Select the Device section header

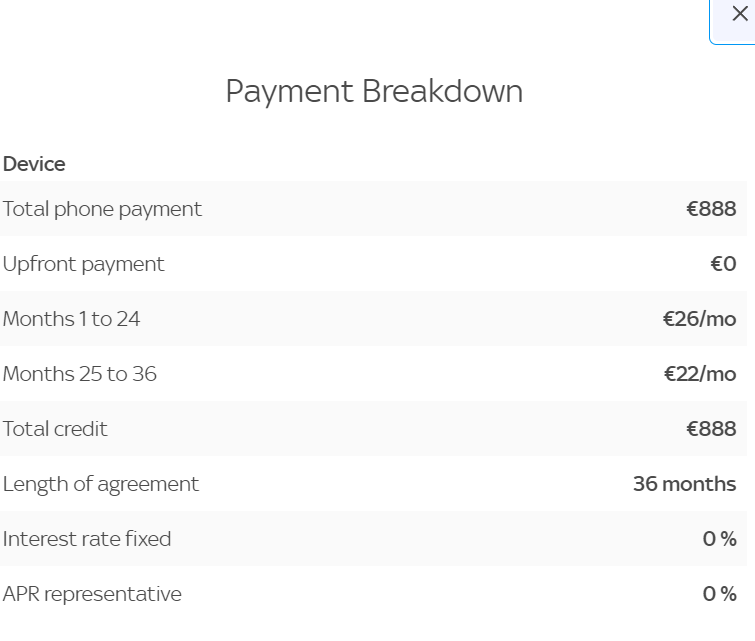[34, 164]
